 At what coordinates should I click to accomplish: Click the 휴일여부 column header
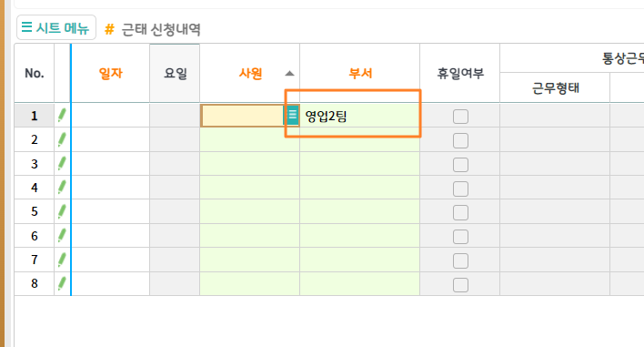click(x=460, y=73)
